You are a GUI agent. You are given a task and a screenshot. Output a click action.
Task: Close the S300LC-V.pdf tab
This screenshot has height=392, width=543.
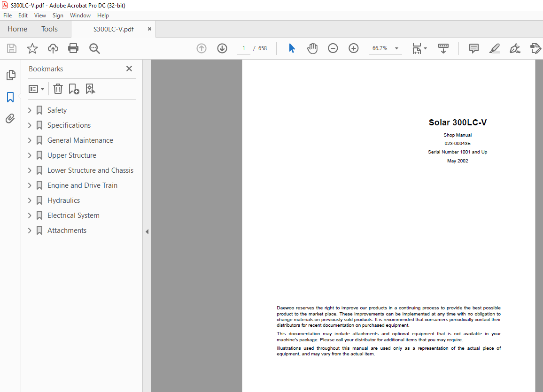tap(149, 29)
